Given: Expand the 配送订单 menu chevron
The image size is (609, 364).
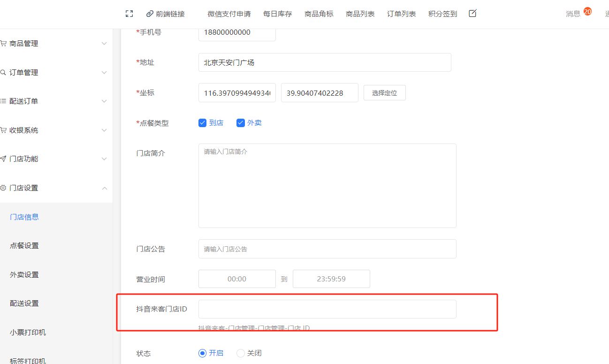Looking at the screenshot, I should pyautogui.click(x=104, y=101).
